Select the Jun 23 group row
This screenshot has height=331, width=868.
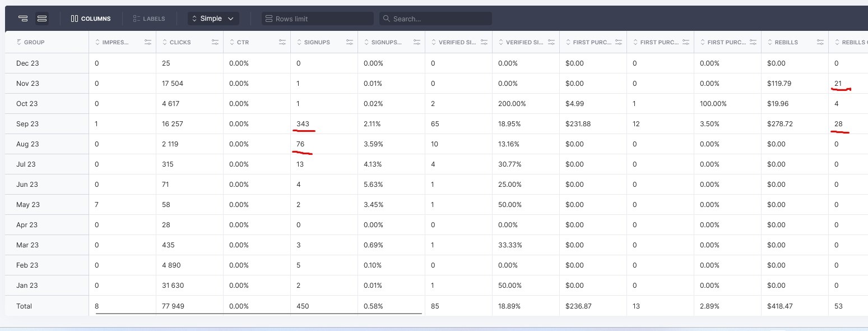pos(27,185)
